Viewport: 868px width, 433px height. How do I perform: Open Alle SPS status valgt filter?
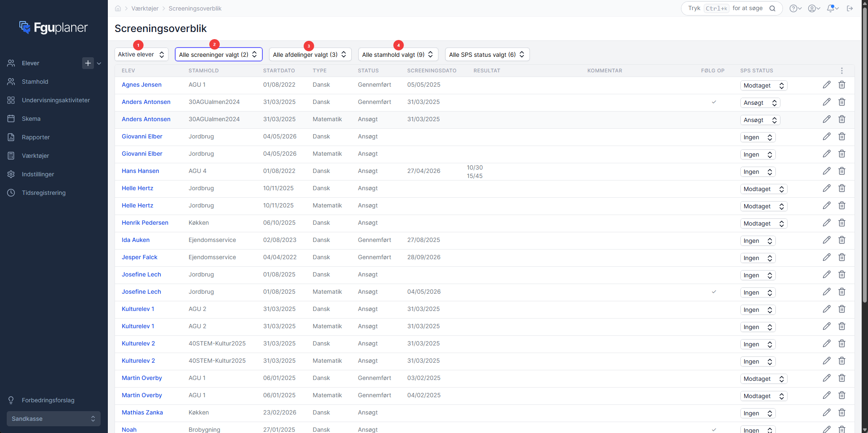487,54
